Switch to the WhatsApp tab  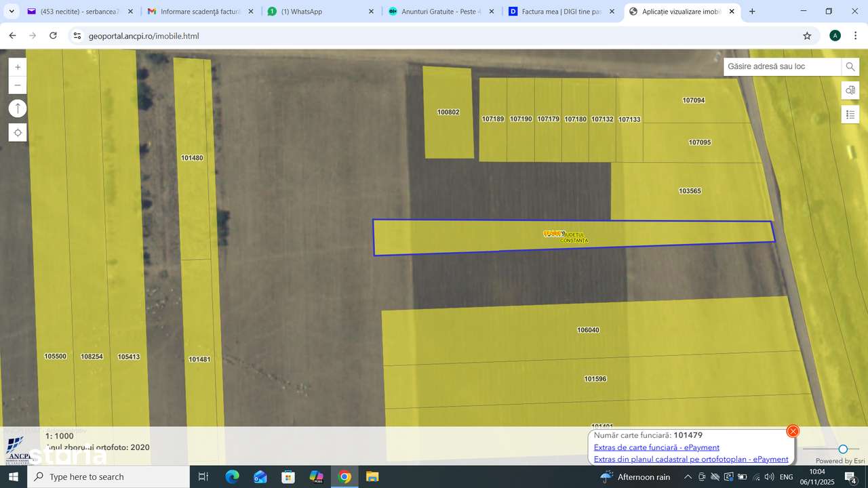(321, 12)
